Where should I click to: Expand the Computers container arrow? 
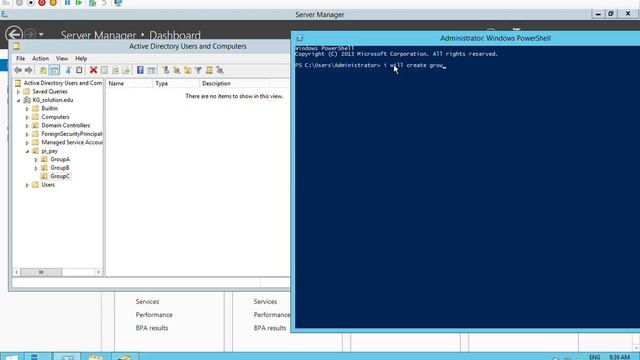(x=27, y=118)
